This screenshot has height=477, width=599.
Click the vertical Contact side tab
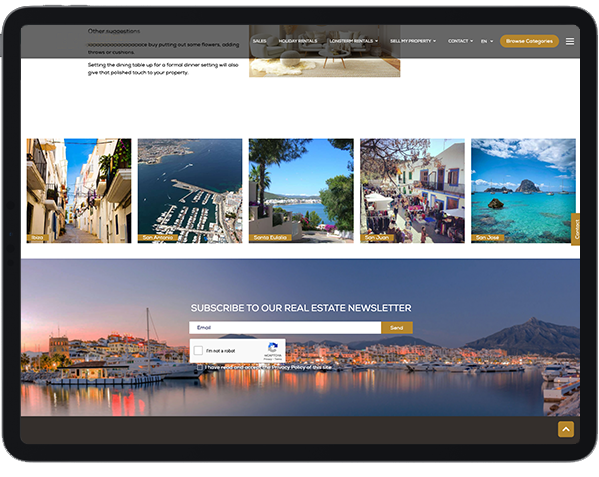click(576, 229)
